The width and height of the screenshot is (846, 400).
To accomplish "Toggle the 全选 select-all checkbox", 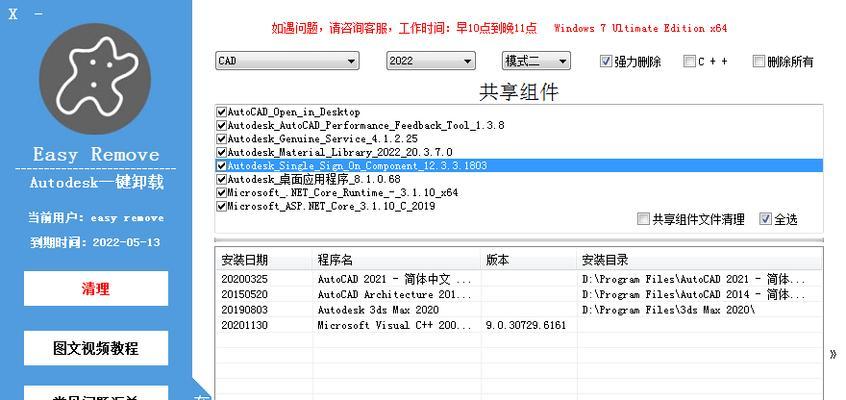I will (765, 219).
